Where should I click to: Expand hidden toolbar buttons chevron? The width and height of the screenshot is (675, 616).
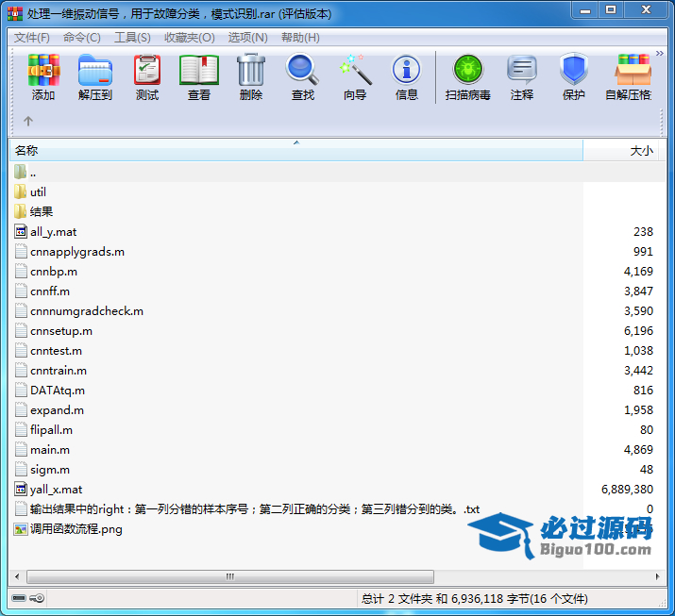(659, 54)
